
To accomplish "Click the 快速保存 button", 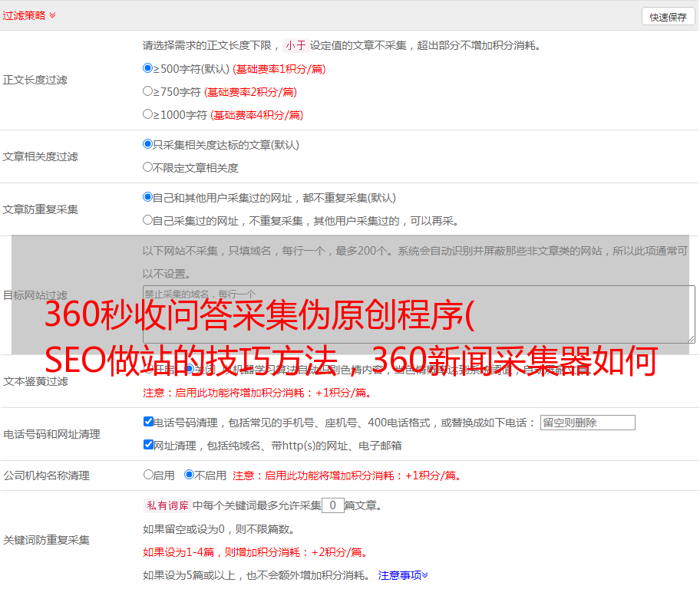I will pyautogui.click(x=668, y=17).
